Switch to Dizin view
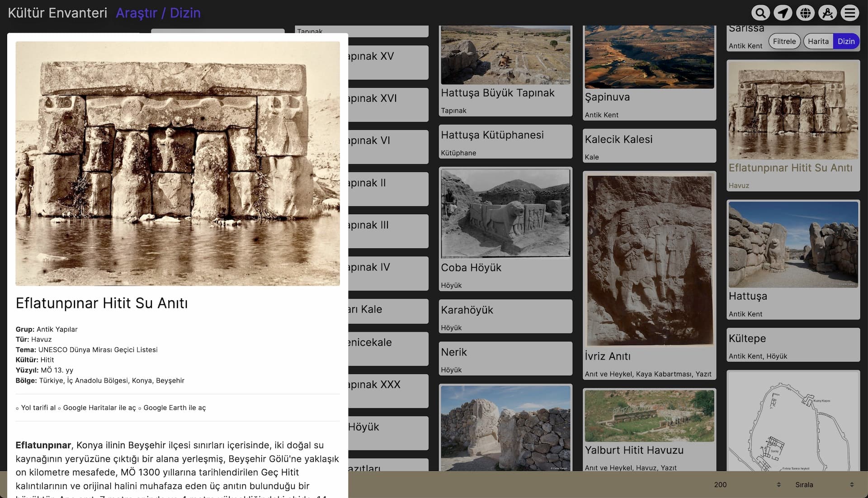This screenshot has width=868, height=498. [846, 41]
